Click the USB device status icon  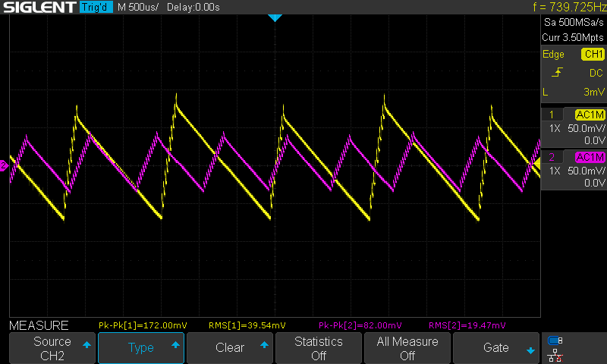point(555,340)
